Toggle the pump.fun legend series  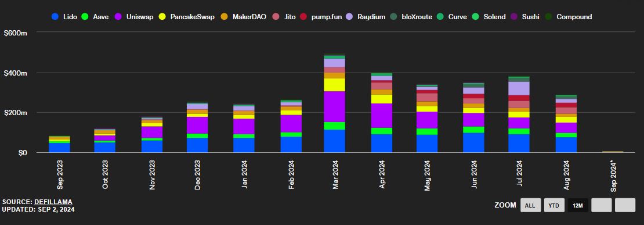click(x=321, y=17)
